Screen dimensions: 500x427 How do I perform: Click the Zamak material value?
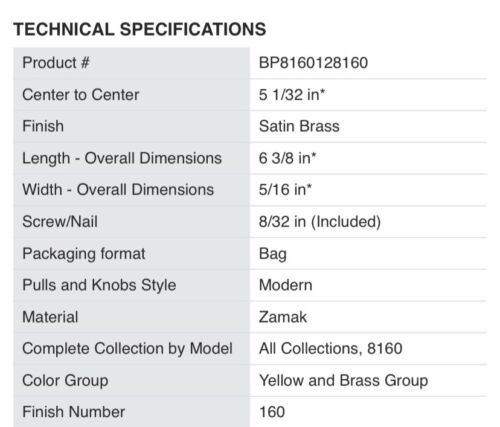(x=283, y=317)
